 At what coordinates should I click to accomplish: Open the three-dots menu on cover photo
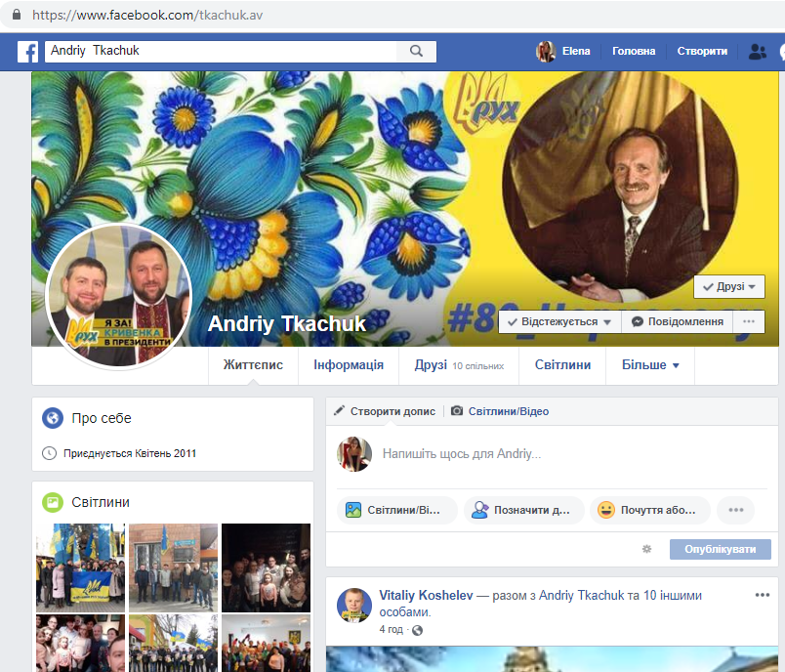click(749, 321)
